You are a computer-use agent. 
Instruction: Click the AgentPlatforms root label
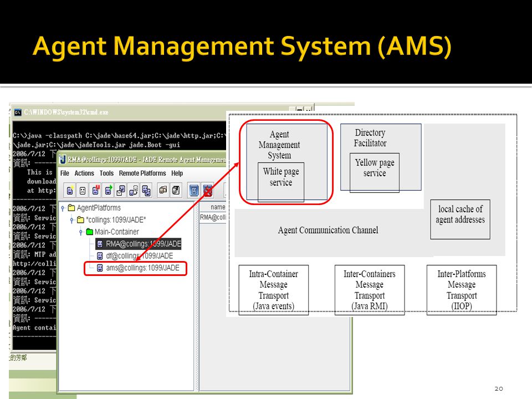[x=99, y=208]
